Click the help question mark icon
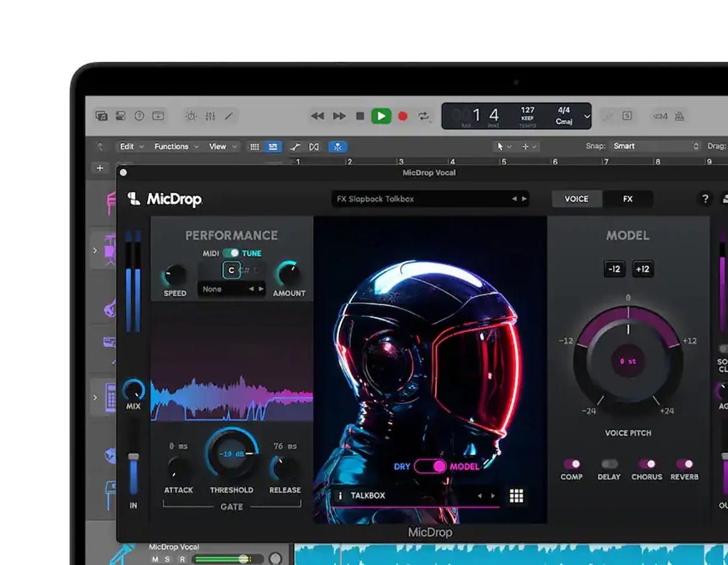Image resolution: width=728 pixels, height=565 pixels. point(705,199)
